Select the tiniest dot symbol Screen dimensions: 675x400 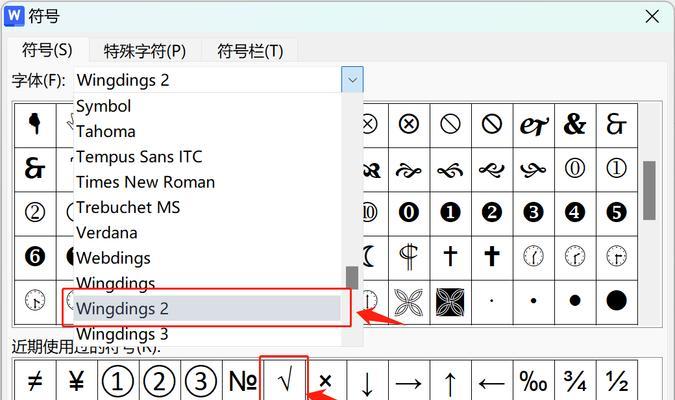(492, 302)
